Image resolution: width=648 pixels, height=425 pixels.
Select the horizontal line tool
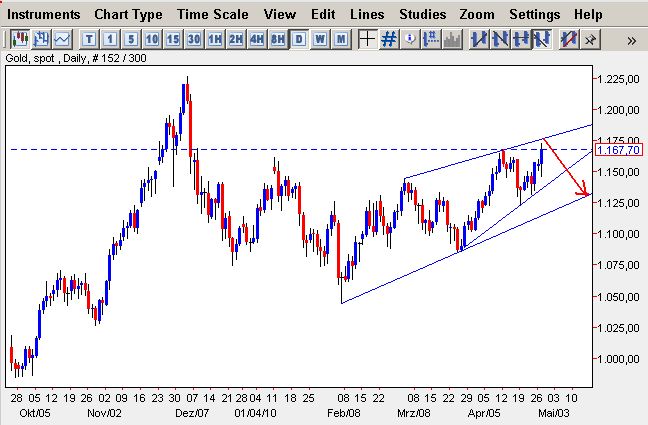click(x=521, y=40)
